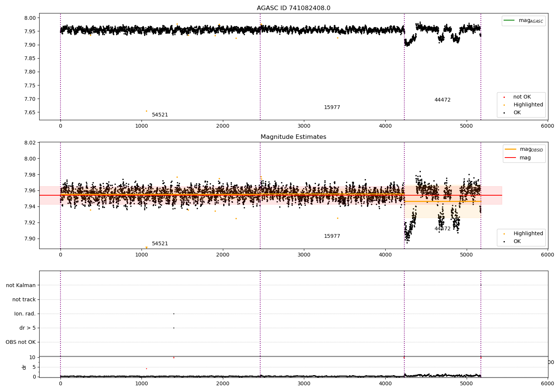The height and width of the screenshot is (392, 560).
Task: Click the 1000 x-tick under the bottom plot
Action: pyautogui.click(x=141, y=383)
